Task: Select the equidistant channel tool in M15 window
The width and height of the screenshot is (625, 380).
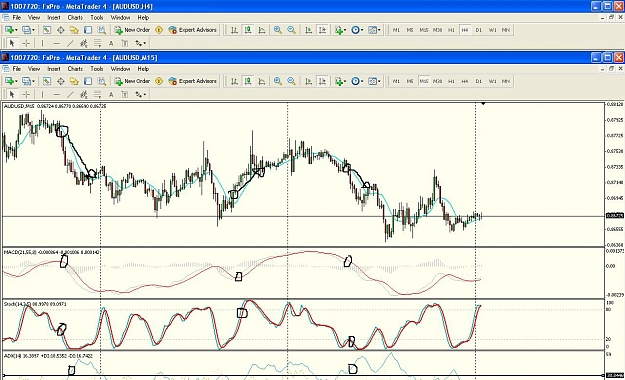Action: (x=84, y=95)
